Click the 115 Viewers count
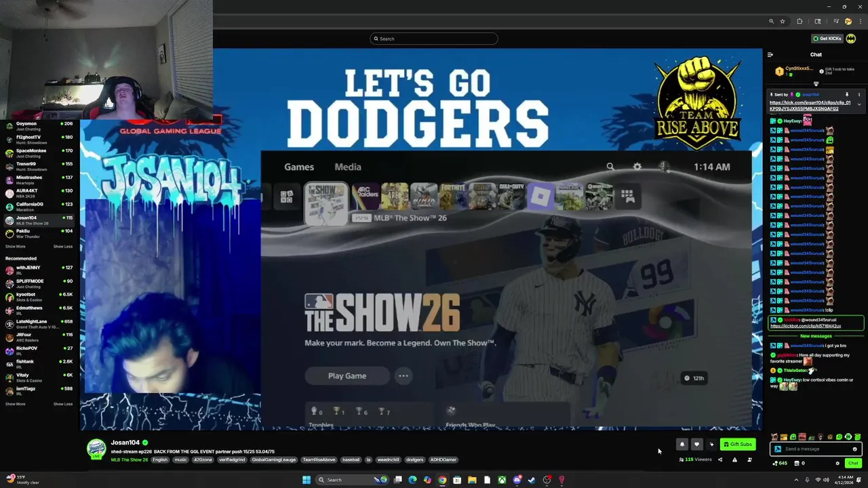The image size is (868, 488). click(x=695, y=460)
